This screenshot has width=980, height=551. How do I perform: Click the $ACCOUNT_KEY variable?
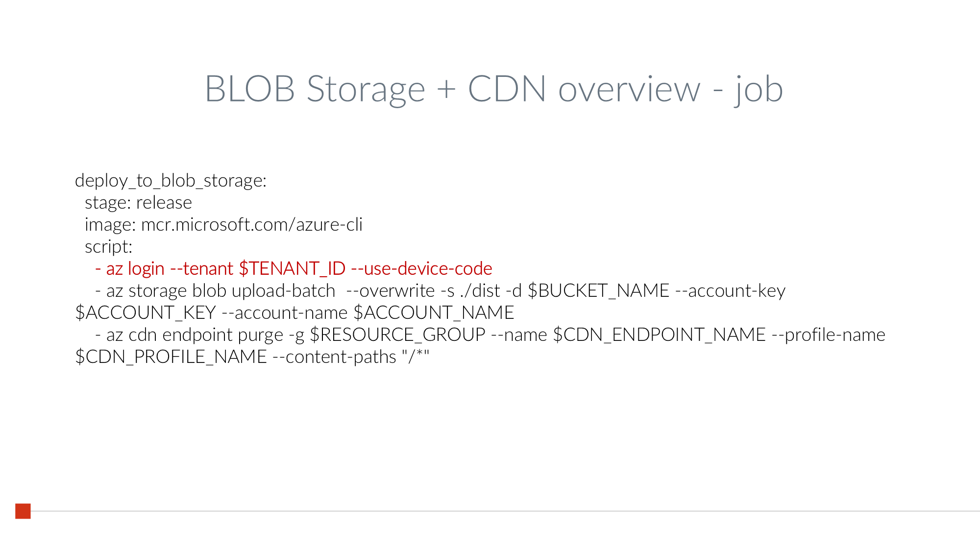pyautogui.click(x=146, y=313)
